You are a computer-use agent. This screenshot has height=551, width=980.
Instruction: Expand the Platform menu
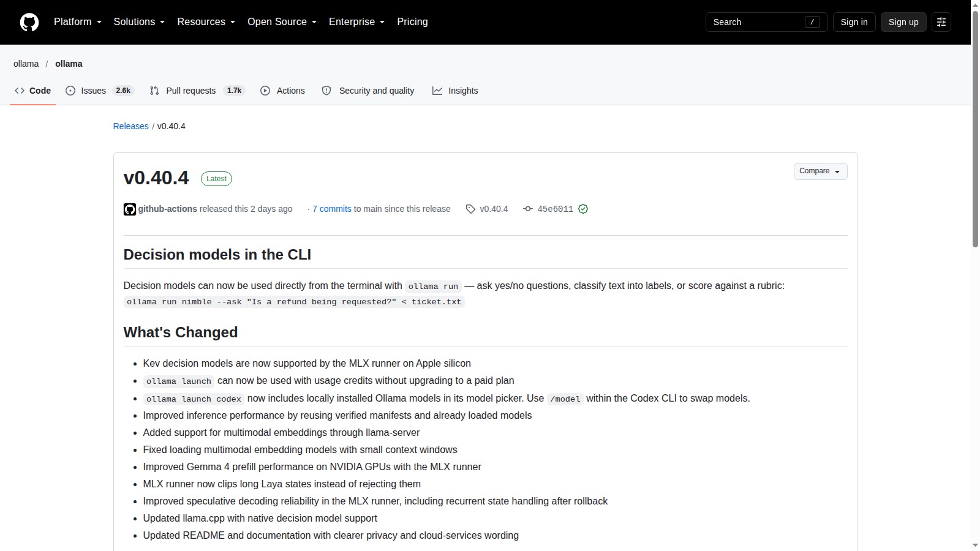pos(78,22)
